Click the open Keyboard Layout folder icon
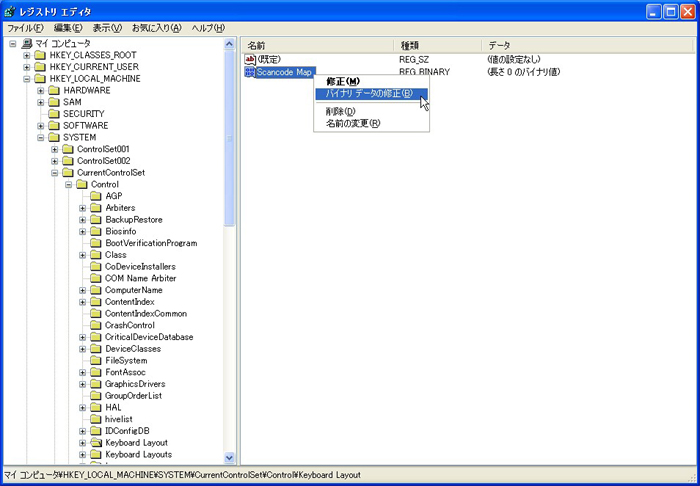This screenshot has height=486, width=700. coord(96,443)
